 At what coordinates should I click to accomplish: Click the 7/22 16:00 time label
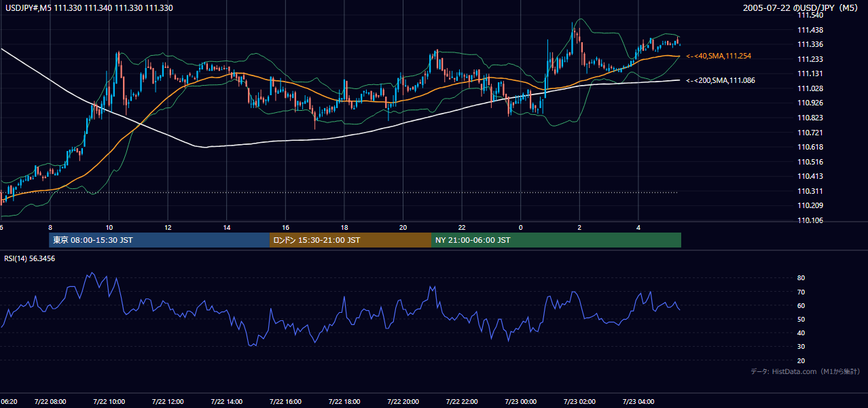click(285, 402)
